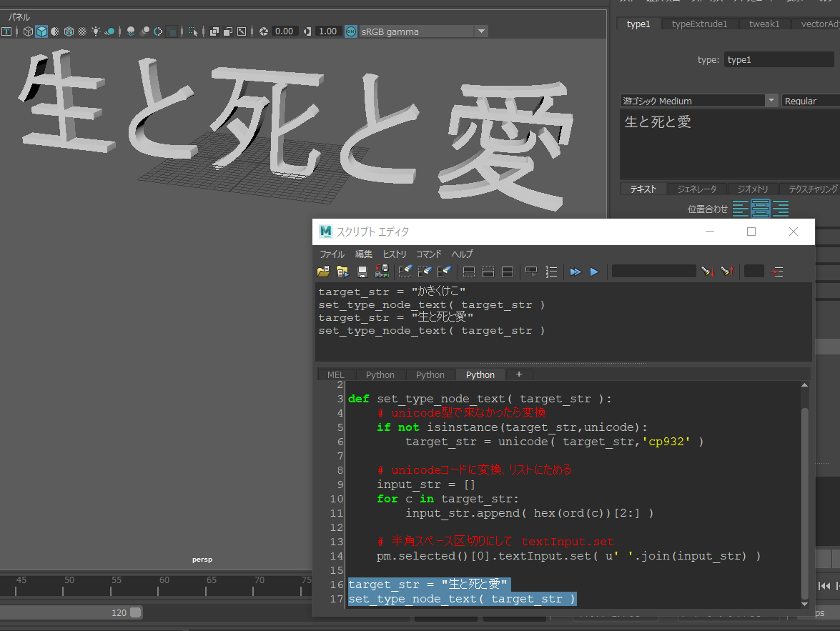Click Clear All eraser icon
This screenshot has width=840, height=631.
coord(444,272)
